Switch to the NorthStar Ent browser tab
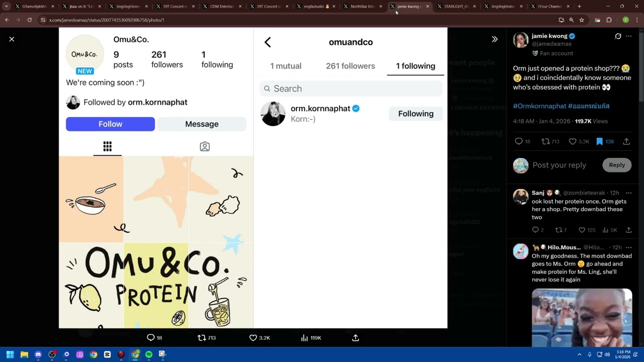This screenshot has height=362, width=644. (363, 7)
